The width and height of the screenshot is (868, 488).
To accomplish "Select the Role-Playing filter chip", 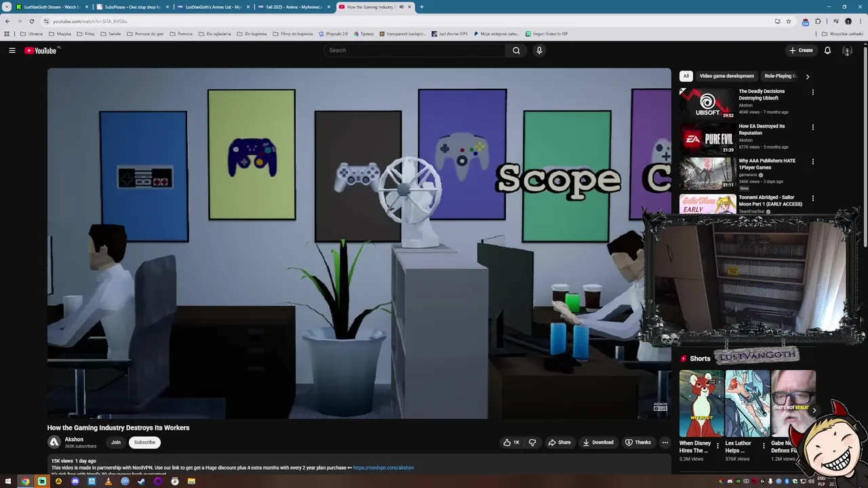I will click(x=780, y=76).
